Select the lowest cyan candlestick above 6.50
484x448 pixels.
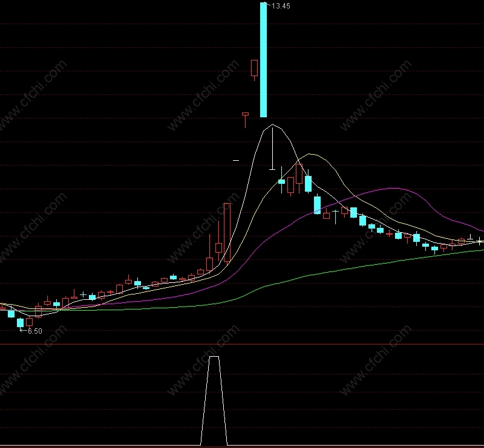tap(20, 323)
